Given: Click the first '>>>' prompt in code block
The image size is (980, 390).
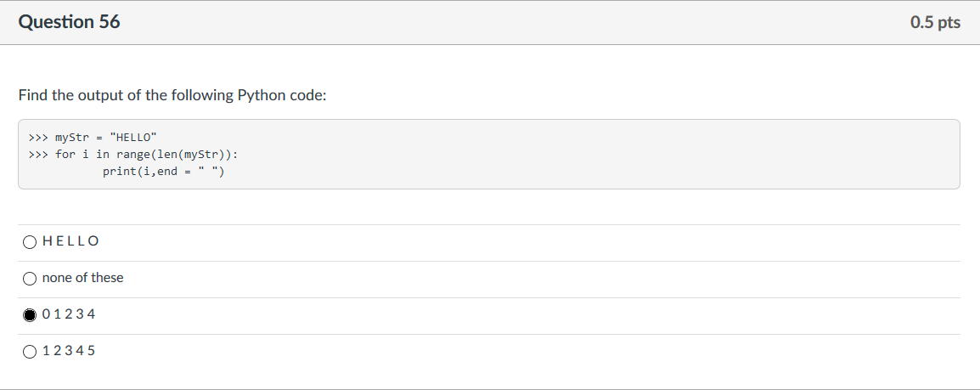Looking at the screenshot, I should (x=38, y=137).
